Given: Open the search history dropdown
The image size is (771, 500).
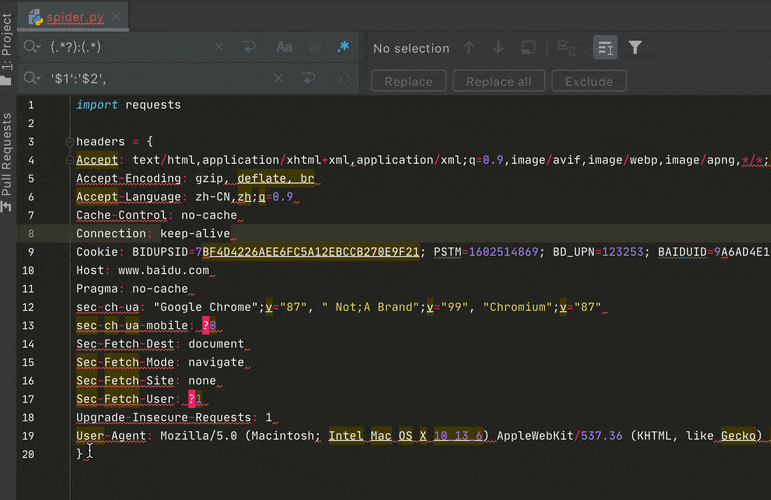Looking at the screenshot, I should (33, 47).
